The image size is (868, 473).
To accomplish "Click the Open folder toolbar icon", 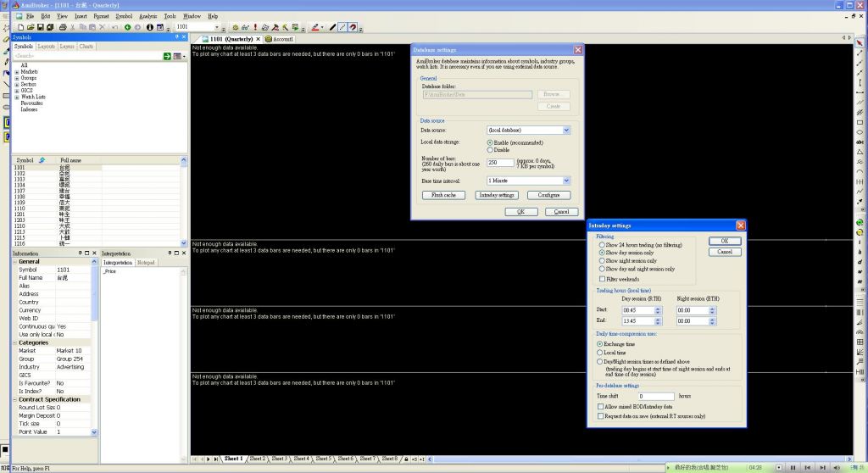I will [x=31, y=27].
